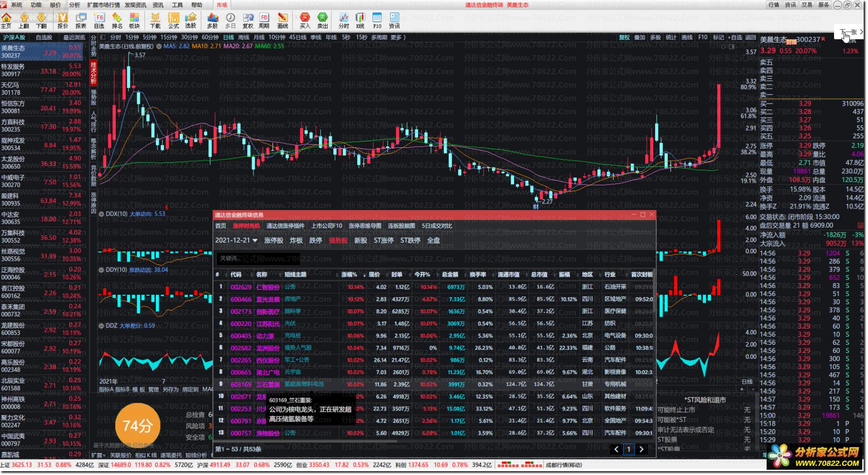This screenshot has width=868, height=475.
Task: Select 涨停股 filter in info window
Action: (x=274, y=241)
